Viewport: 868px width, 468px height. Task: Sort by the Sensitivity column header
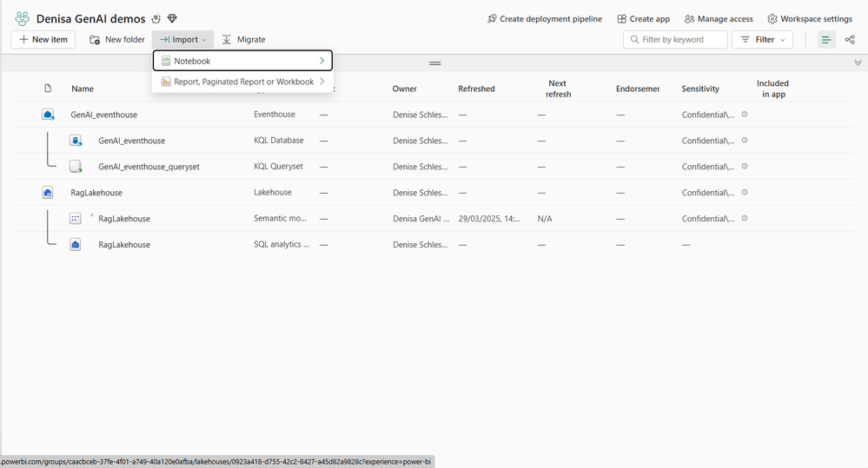click(700, 89)
